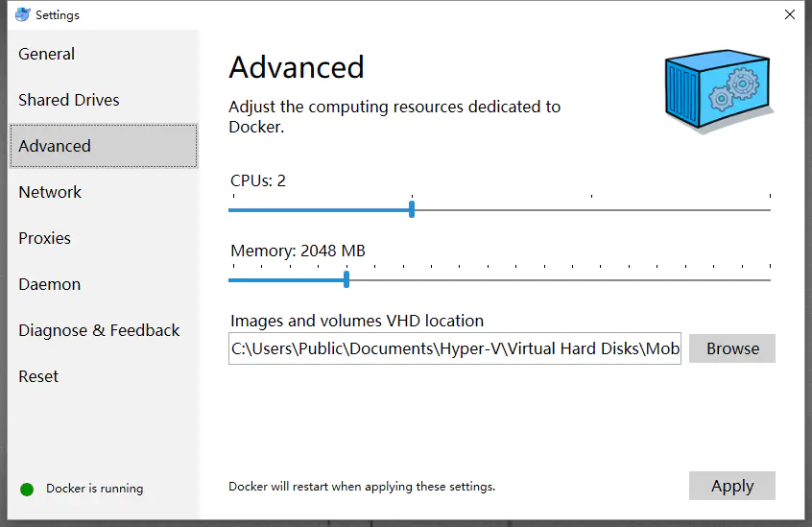Click the Docker whale icon in title bar
The height and width of the screenshot is (527, 812).
click(x=22, y=14)
